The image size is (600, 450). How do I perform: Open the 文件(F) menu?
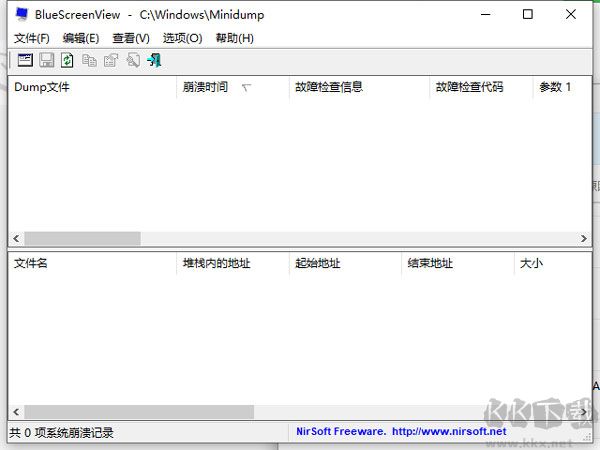pyautogui.click(x=32, y=38)
